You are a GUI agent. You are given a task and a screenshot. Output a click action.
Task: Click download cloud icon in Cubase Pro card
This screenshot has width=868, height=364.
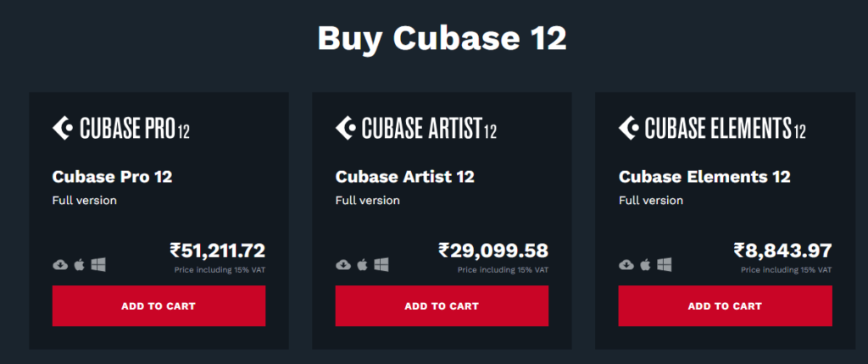point(60,265)
